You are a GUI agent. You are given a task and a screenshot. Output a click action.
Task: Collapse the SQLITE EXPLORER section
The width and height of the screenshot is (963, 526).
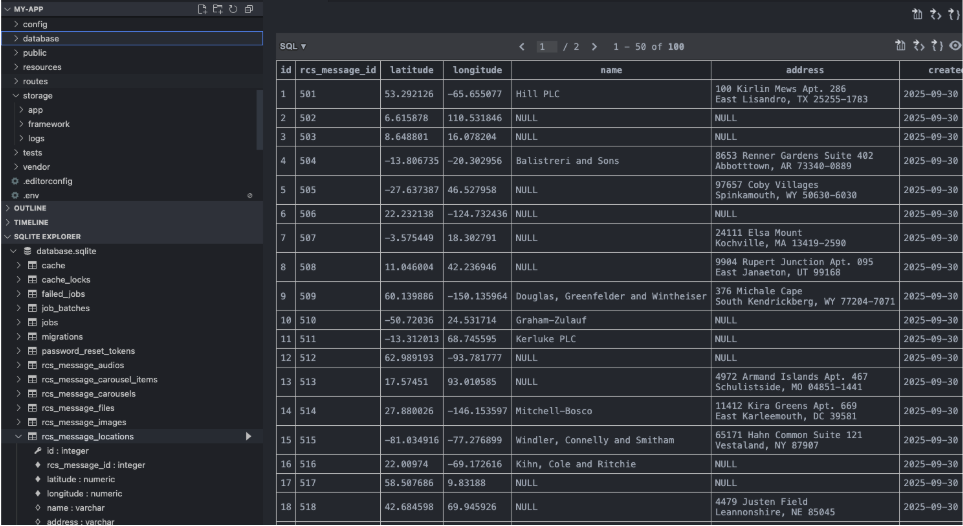(132, 237)
